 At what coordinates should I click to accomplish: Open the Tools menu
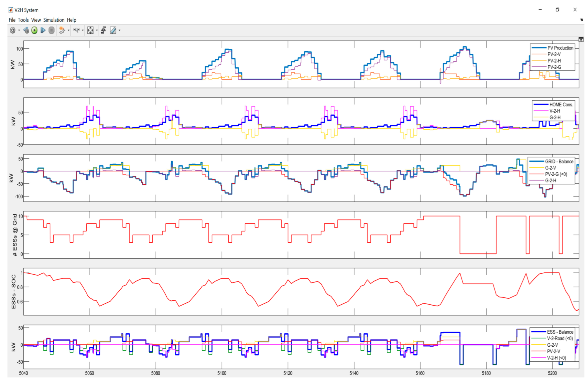tap(23, 20)
